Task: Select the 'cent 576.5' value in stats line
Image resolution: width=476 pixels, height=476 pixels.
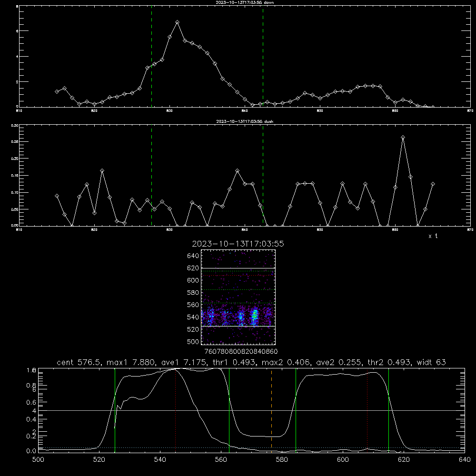Action: tap(78, 362)
